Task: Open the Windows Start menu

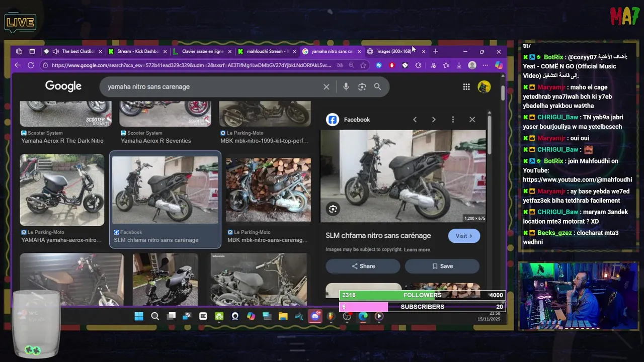Action: tap(139, 316)
